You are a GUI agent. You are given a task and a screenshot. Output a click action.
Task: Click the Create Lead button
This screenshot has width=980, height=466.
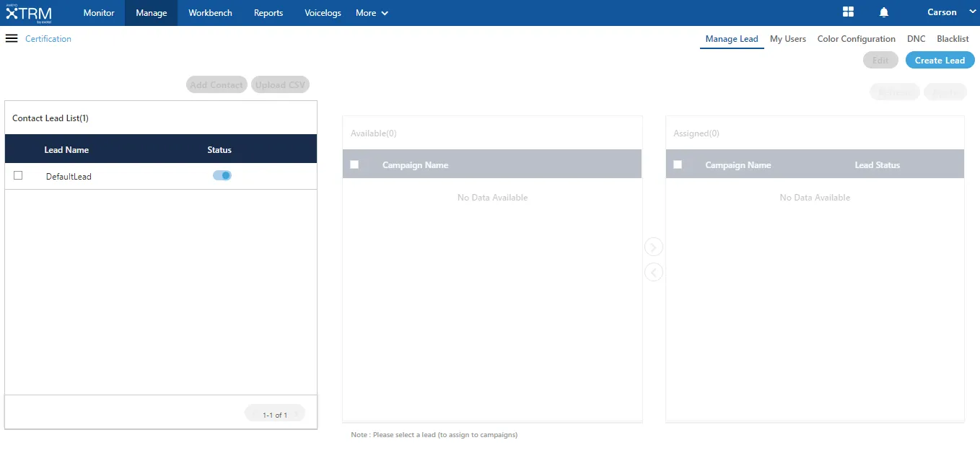coord(940,60)
